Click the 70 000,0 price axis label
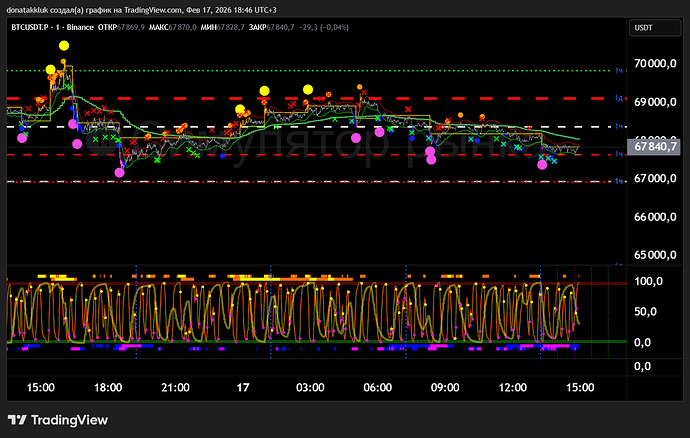Viewport: 690px width, 438px height. tap(654, 63)
